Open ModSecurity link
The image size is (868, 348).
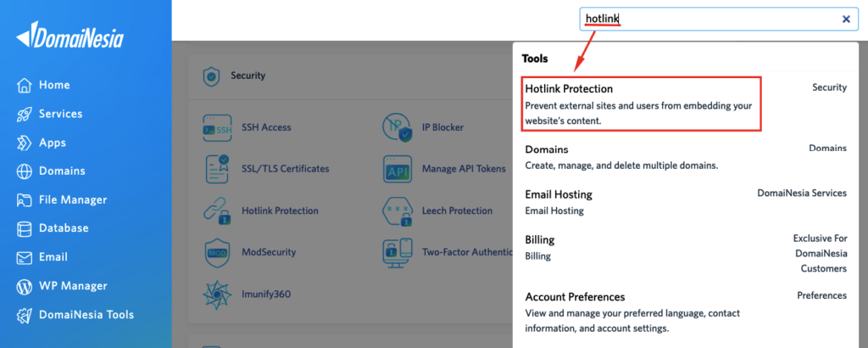click(x=269, y=253)
